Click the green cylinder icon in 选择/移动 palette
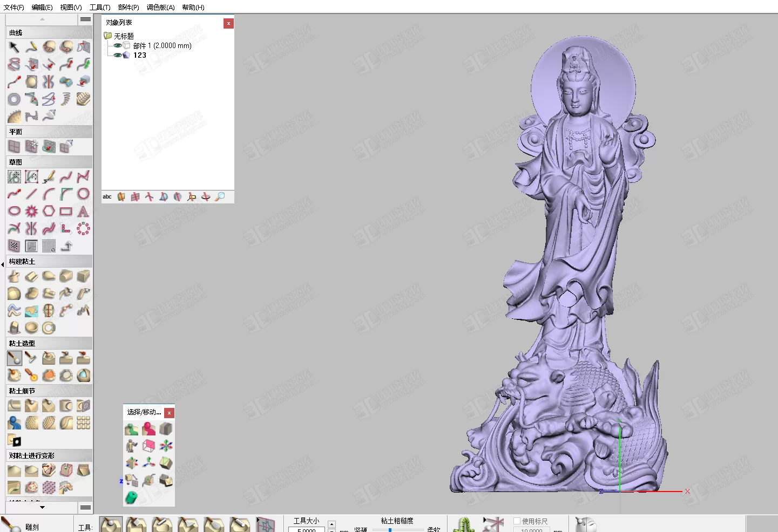This screenshot has height=532, width=778. point(132,496)
